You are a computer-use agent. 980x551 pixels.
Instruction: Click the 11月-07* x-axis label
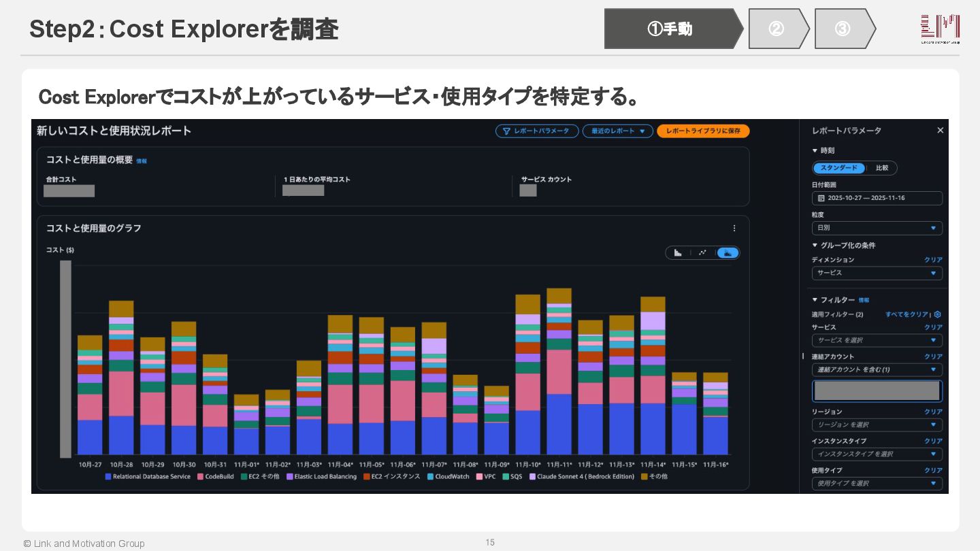pyautogui.click(x=434, y=465)
